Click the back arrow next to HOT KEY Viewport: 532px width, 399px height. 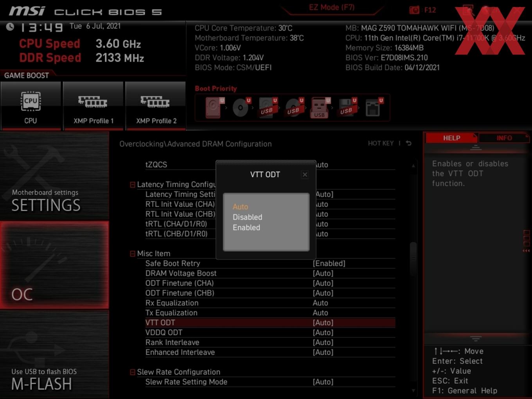(409, 144)
